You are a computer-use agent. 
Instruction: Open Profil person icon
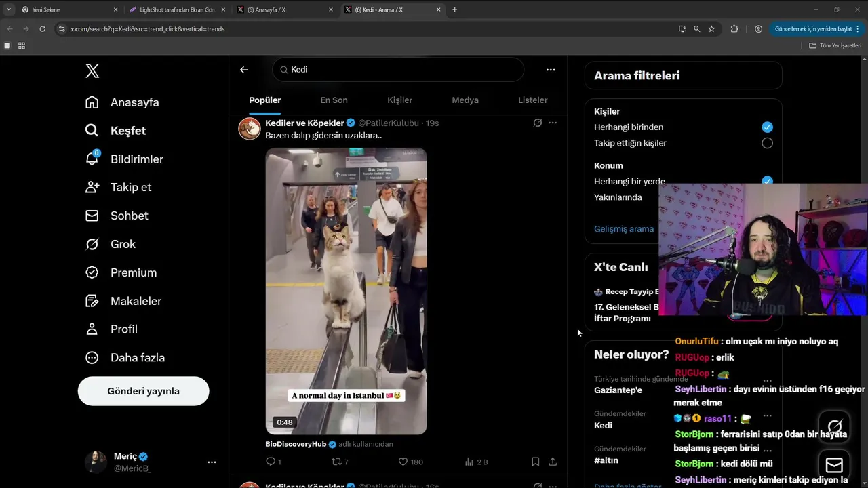pos(92,329)
